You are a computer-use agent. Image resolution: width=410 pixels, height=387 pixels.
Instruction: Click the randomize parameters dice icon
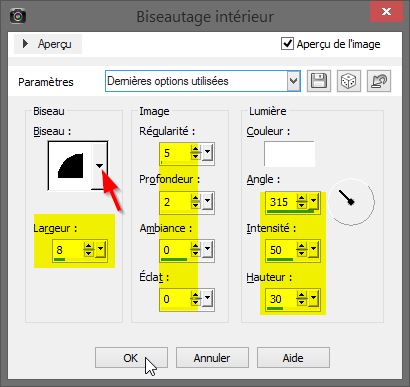349,81
